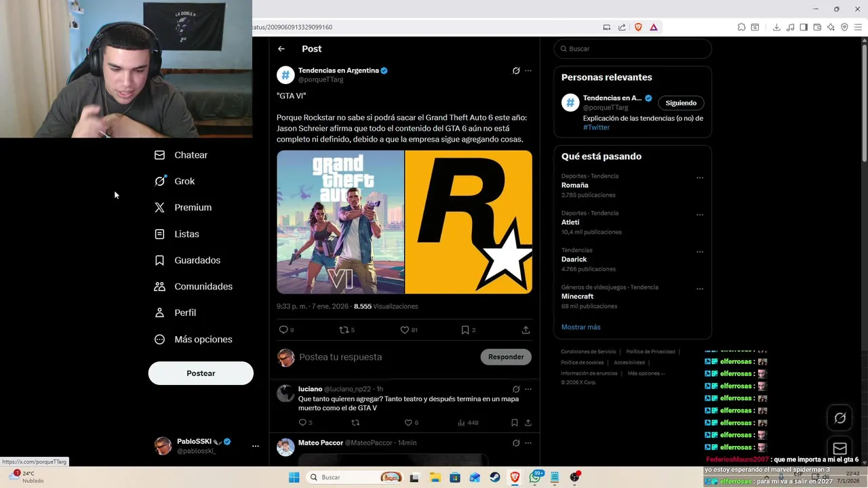Click Brave Rewards triangle icon
868x488 pixels.
tap(654, 27)
